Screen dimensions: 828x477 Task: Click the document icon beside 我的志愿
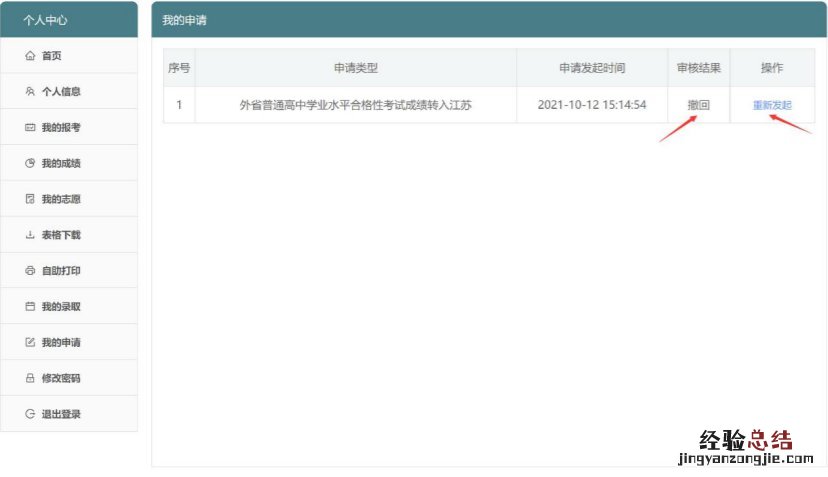[x=30, y=199]
